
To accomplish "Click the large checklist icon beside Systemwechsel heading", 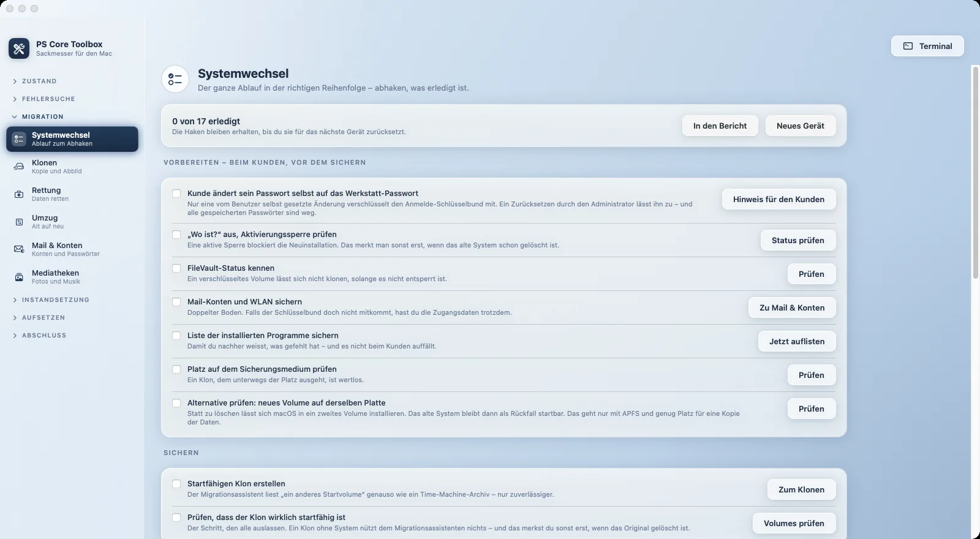I will click(175, 79).
